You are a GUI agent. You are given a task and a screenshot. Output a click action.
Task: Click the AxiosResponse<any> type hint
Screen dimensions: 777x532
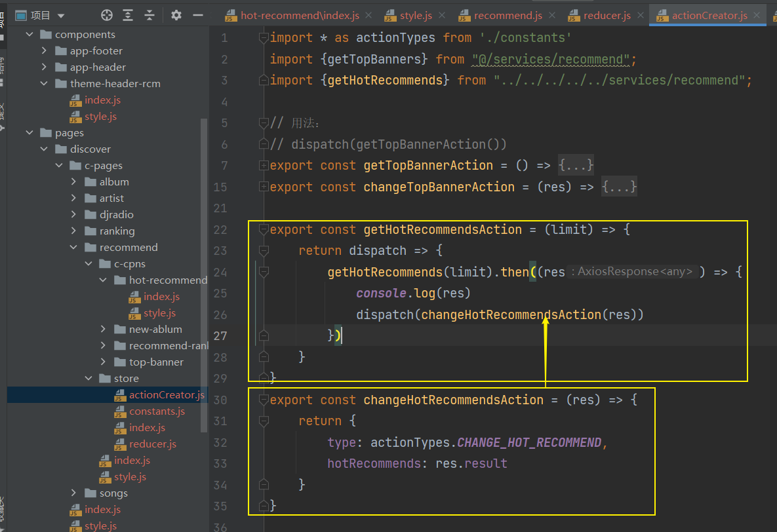pyautogui.click(x=632, y=271)
